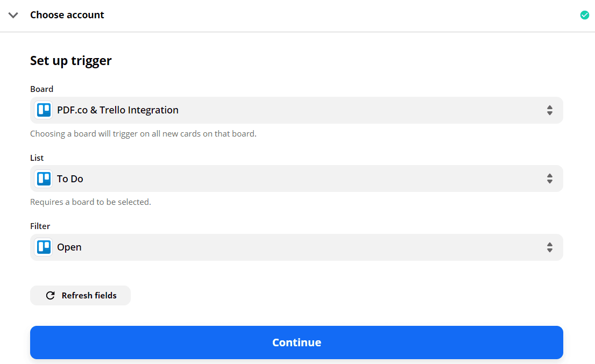Select the Set up trigger heading
This screenshot has width=595, height=364.
(70, 60)
